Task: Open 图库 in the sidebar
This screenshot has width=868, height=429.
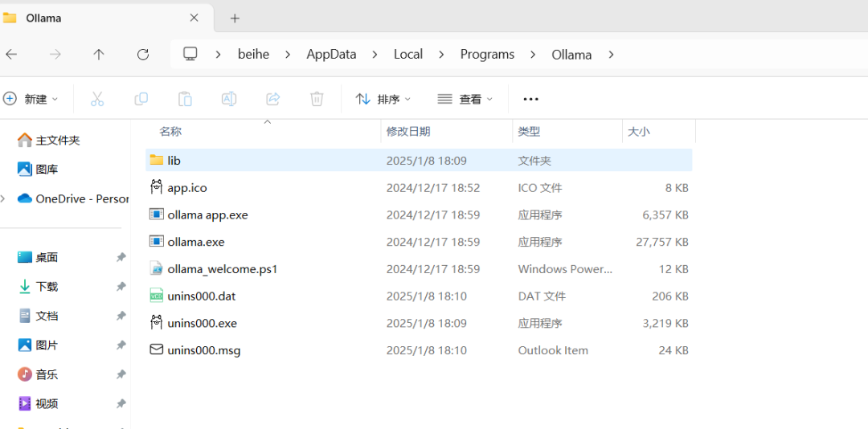Action: 38,170
